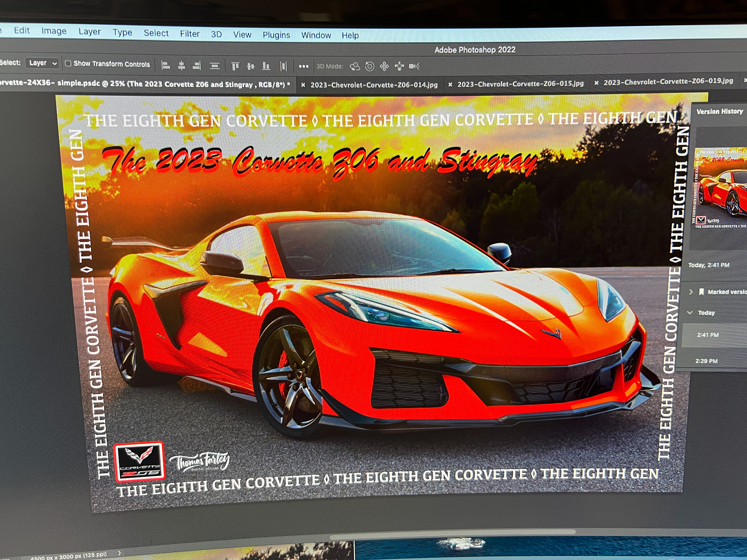The height and width of the screenshot is (560, 747).
Task: Open the Auto-Select Layer dropdown
Action: (x=43, y=63)
